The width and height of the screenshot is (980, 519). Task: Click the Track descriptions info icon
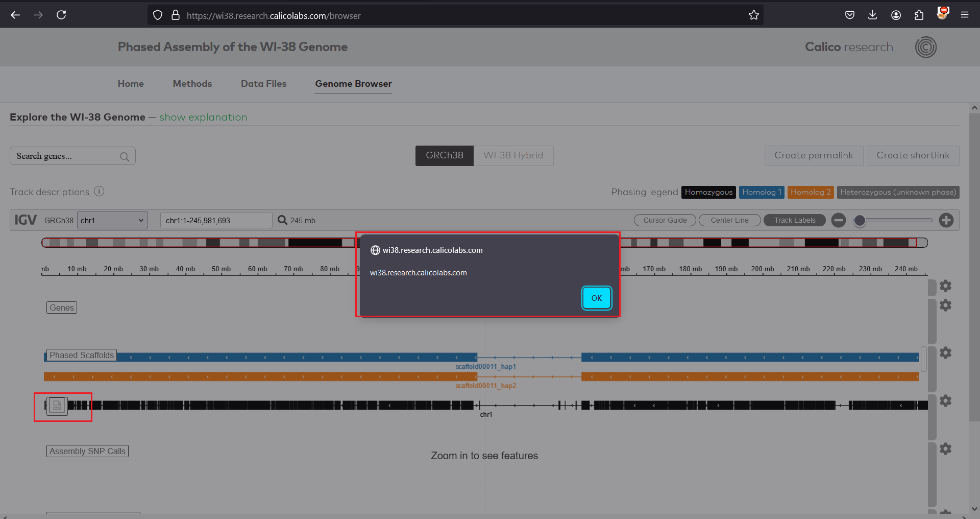99,191
